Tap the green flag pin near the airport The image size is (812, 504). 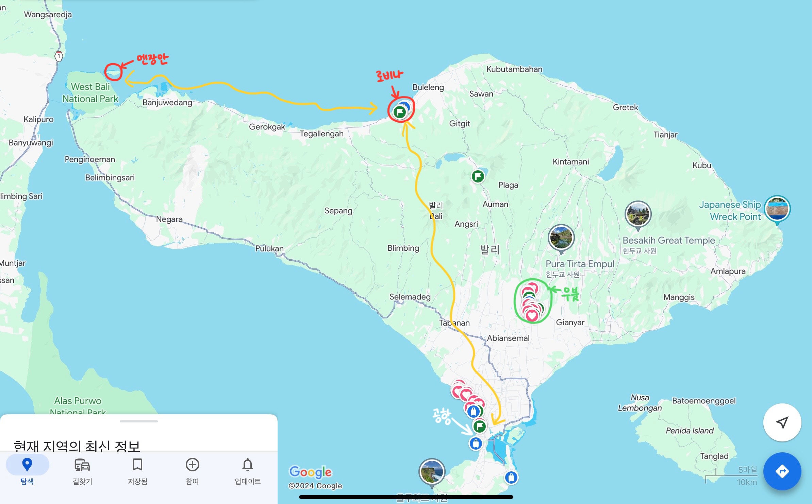[x=479, y=426]
